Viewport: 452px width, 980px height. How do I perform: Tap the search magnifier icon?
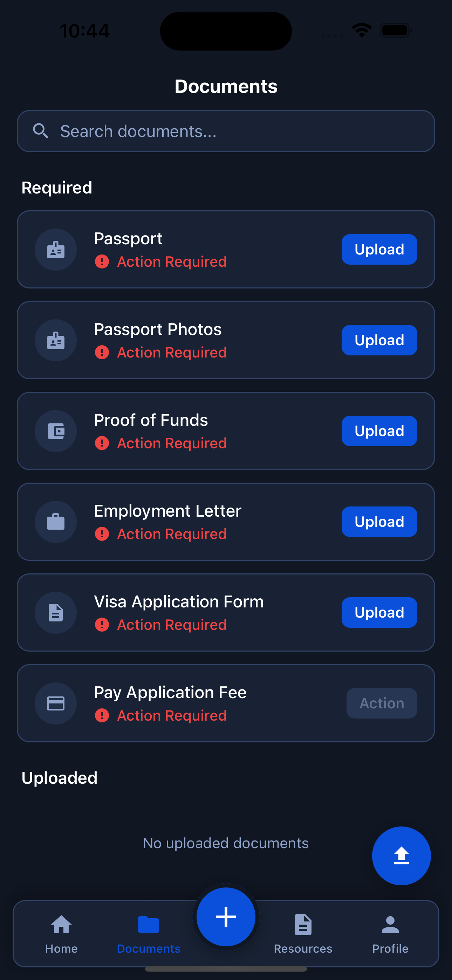[41, 131]
